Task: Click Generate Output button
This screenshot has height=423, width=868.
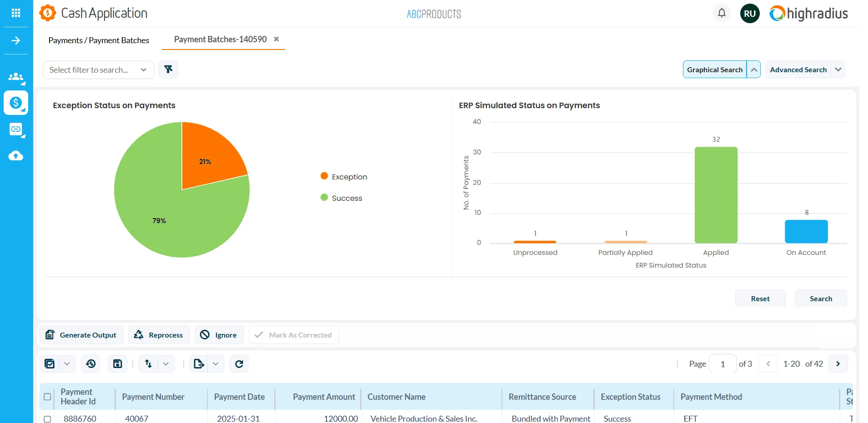Action: point(81,335)
